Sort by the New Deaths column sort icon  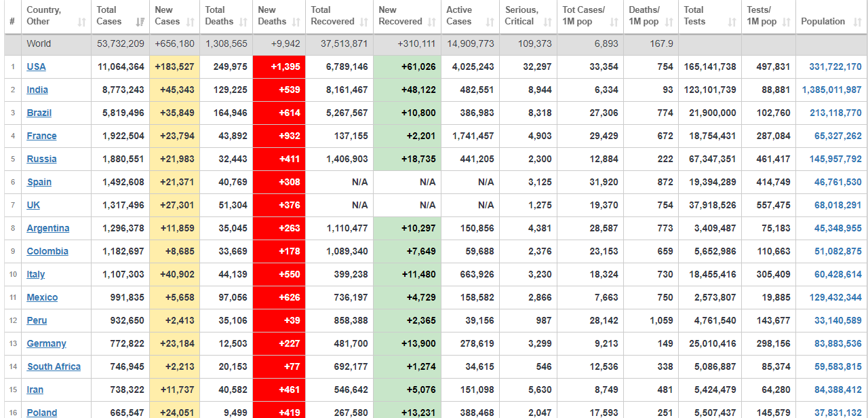(x=296, y=22)
